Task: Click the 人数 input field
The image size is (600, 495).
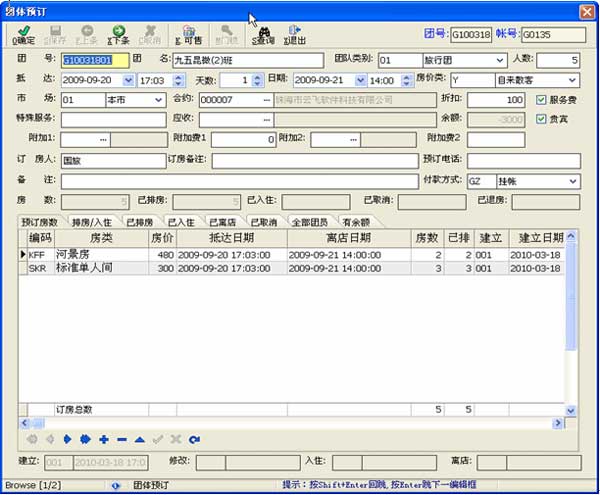Action: tap(558, 60)
